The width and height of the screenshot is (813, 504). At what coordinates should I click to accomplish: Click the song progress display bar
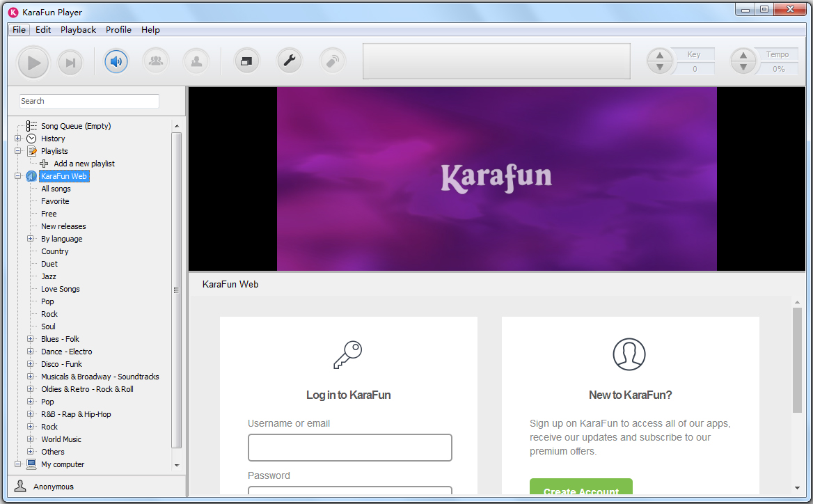coord(497,61)
